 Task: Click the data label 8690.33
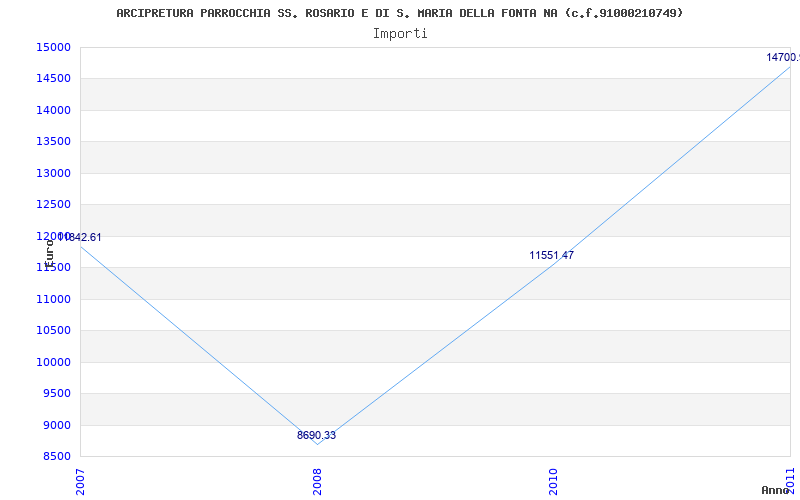point(316,435)
